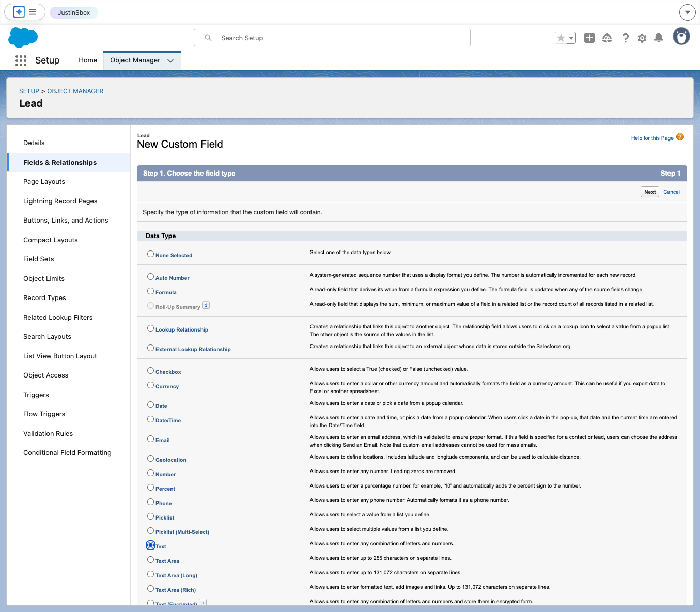The width and height of the screenshot is (700, 612).
Task: Select the Auto Number radio button
Action: pos(150,277)
